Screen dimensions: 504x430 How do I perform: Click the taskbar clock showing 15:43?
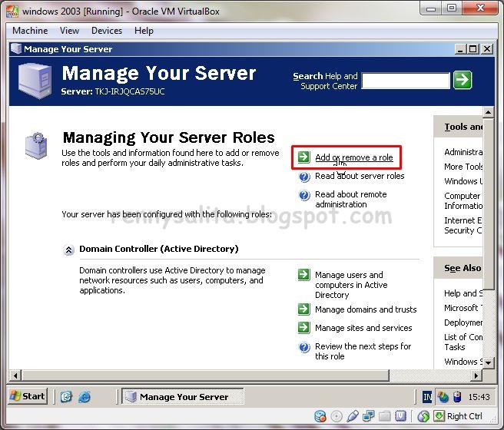click(x=479, y=397)
